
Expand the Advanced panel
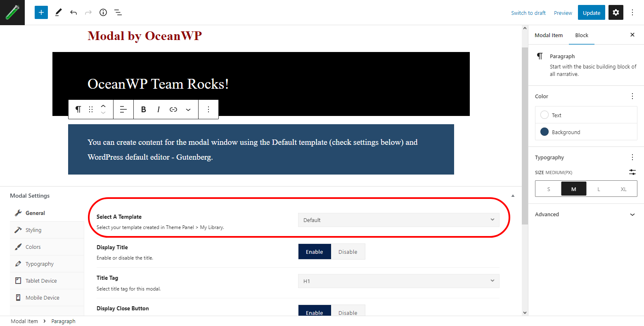tap(586, 214)
